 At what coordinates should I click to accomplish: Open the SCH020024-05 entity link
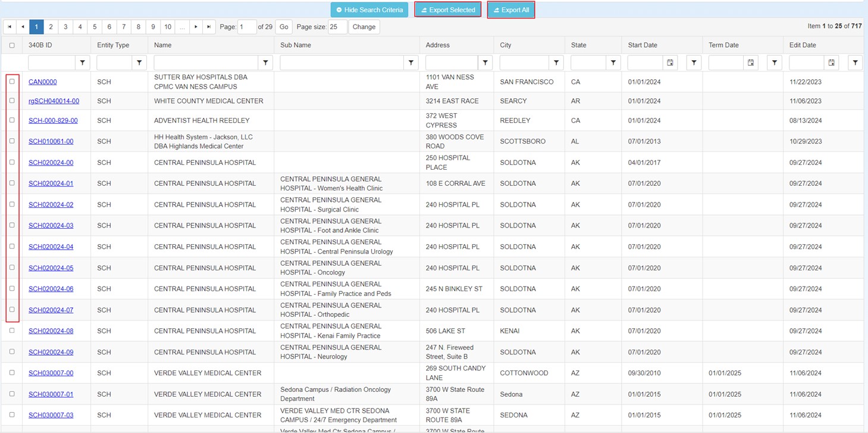pyautogui.click(x=51, y=268)
